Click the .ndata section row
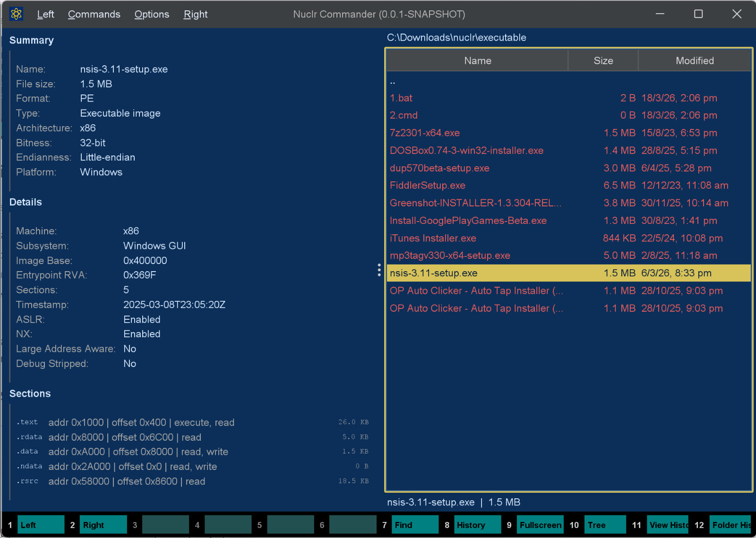The image size is (756, 538). 192,467
